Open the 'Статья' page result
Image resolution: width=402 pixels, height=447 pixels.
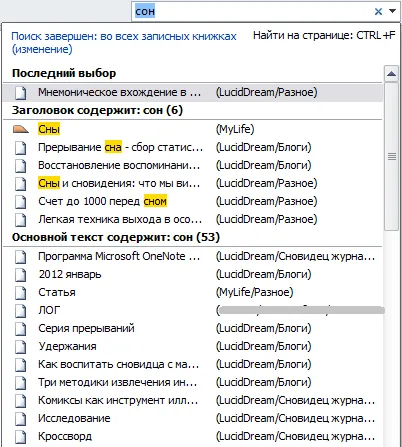coord(193,292)
